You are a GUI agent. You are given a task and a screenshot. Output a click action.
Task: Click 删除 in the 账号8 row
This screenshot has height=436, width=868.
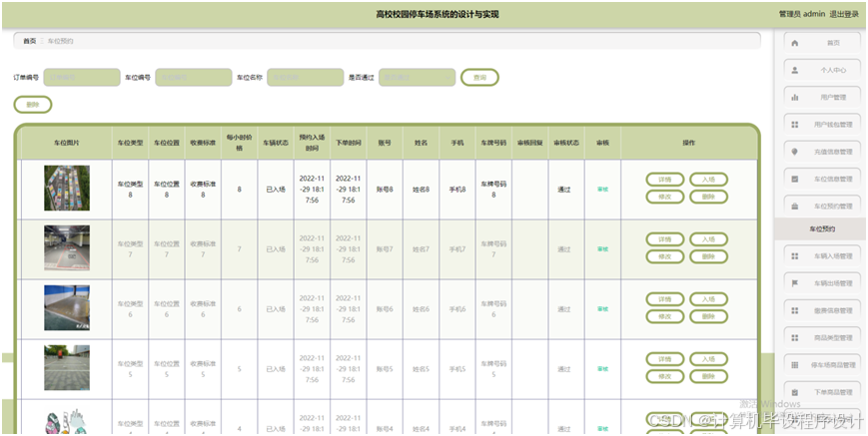(x=708, y=197)
